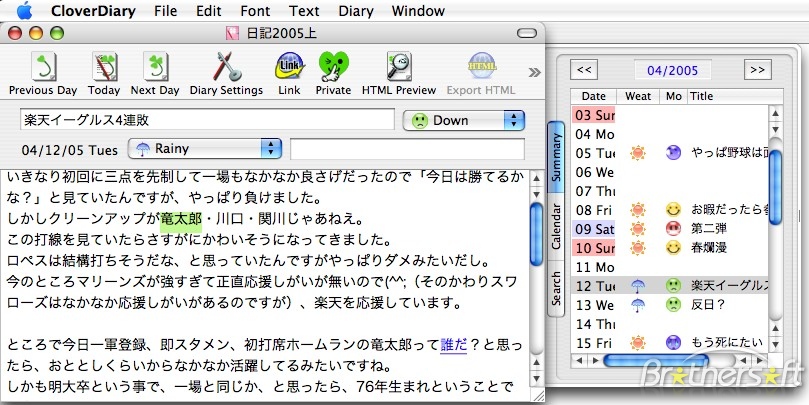Click the diary title input field
The width and height of the screenshot is (809, 405).
click(207, 120)
